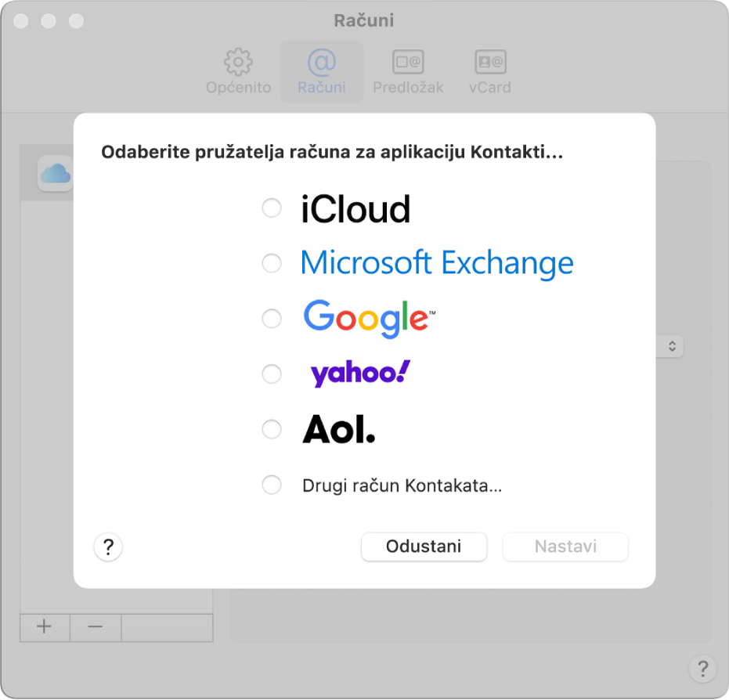This screenshot has height=700, width=729.
Task: Select the iCloud account in sidebar
Action: [46, 173]
